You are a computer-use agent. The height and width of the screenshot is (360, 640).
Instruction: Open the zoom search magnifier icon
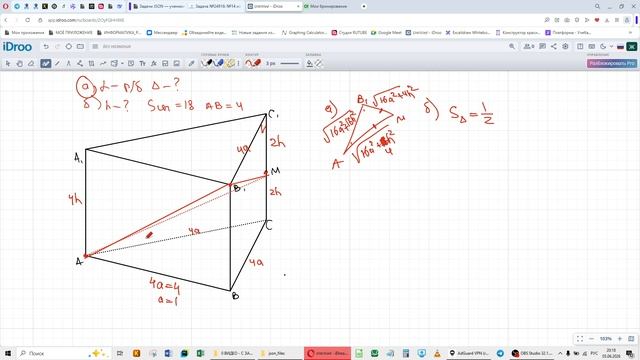click(512, 47)
